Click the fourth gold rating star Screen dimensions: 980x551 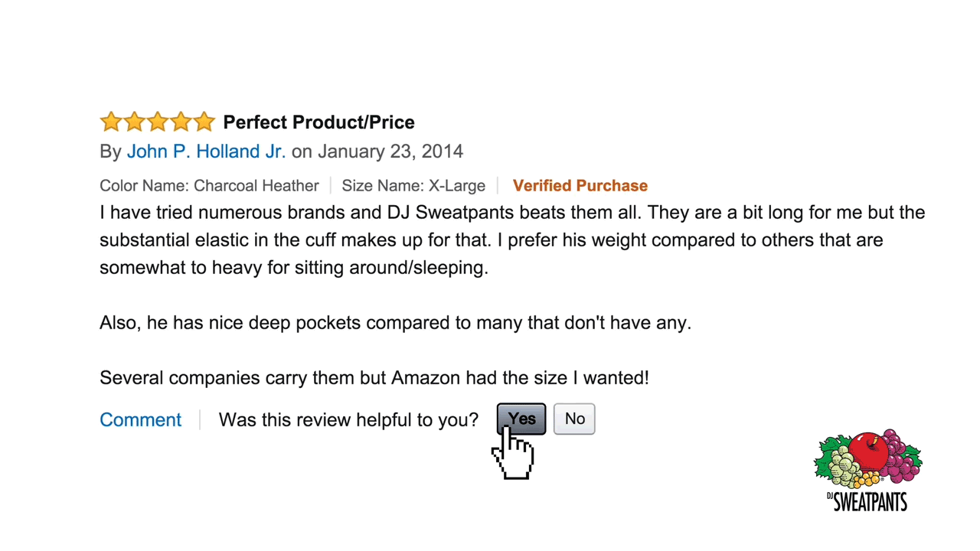[x=181, y=122]
